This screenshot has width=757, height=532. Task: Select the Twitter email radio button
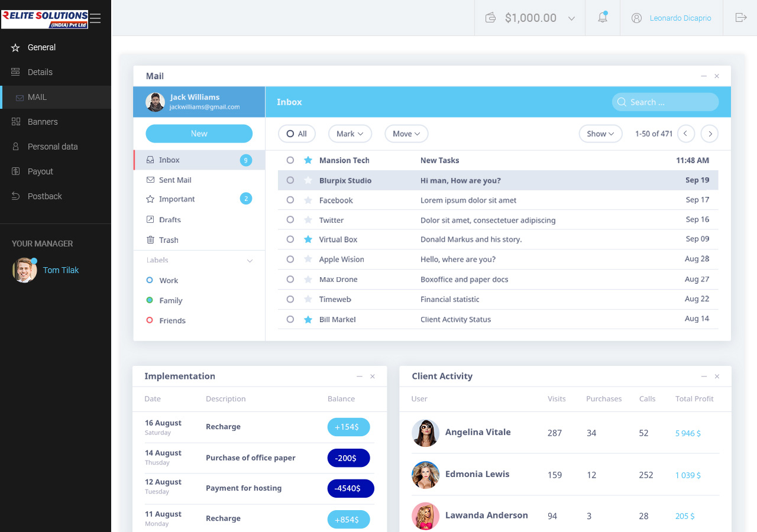[x=290, y=220]
